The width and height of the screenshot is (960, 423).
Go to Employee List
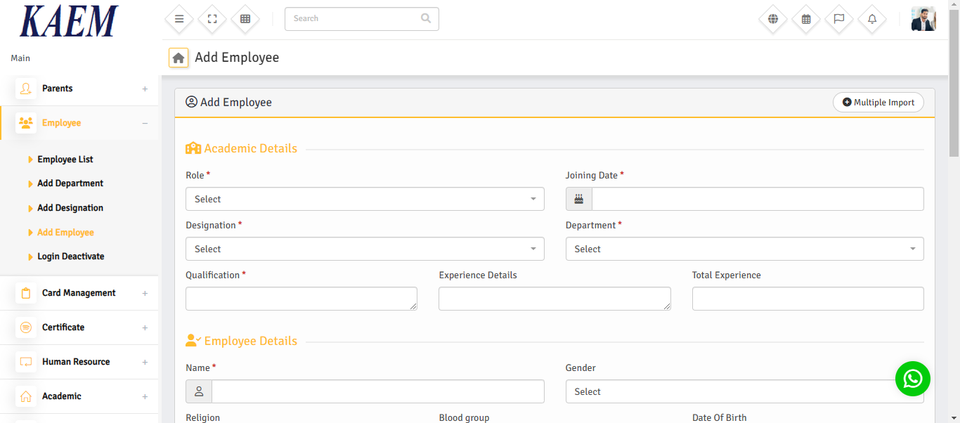click(x=65, y=160)
